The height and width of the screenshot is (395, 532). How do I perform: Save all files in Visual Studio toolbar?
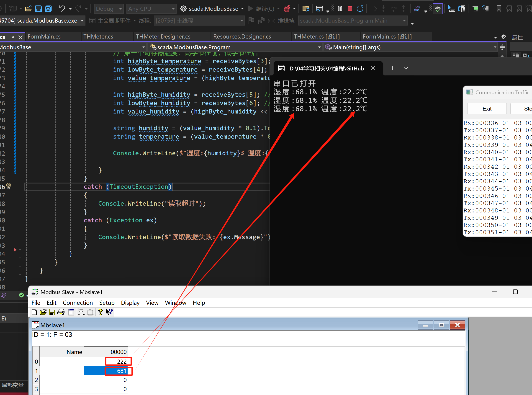49,9
